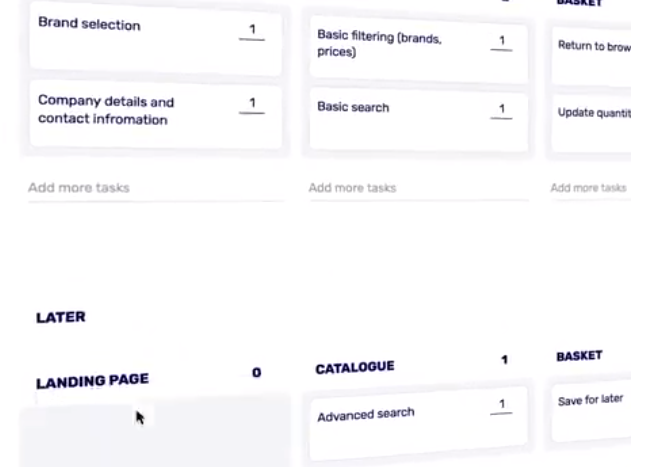Select the Update quantity task card
Viewport: 652px width, 467px height.
coord(594,113)
